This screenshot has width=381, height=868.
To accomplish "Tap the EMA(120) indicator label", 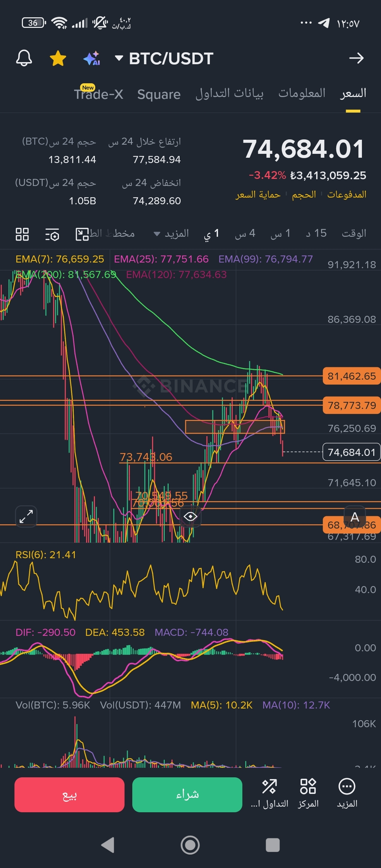I will 176,275.
